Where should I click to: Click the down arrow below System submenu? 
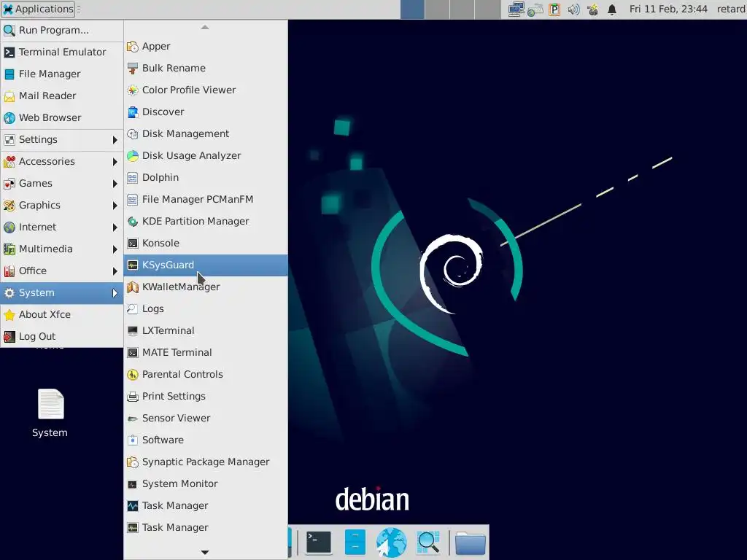(x=205, y=553)
